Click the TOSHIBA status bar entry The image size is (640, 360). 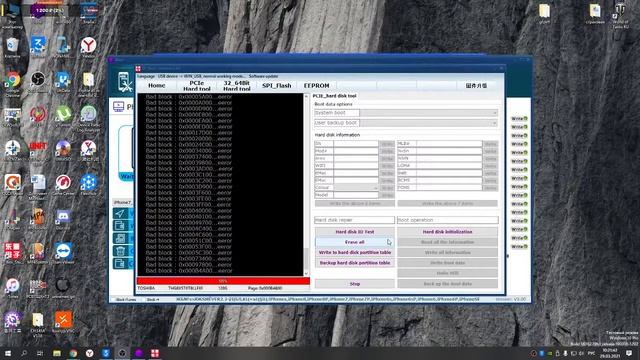tap(147, 288)
